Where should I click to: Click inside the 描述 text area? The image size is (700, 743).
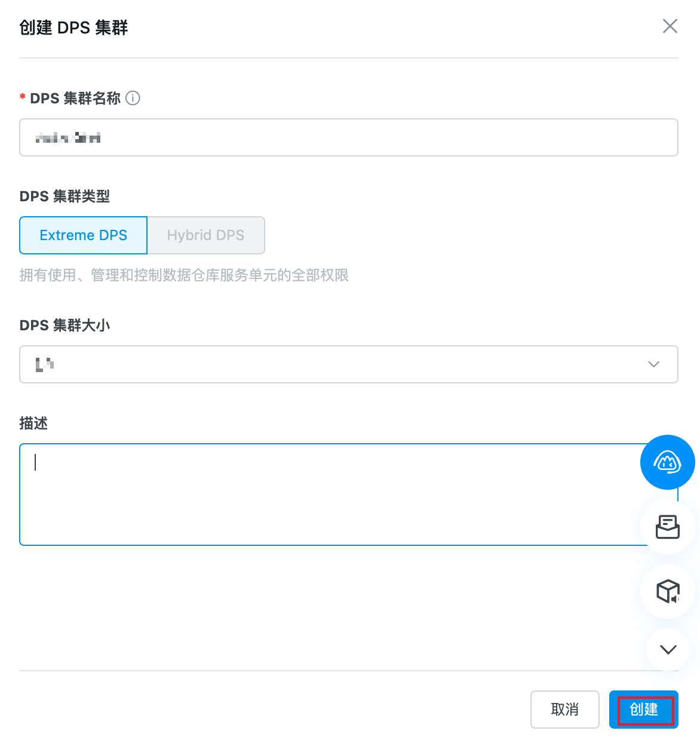tap(323, 495)
